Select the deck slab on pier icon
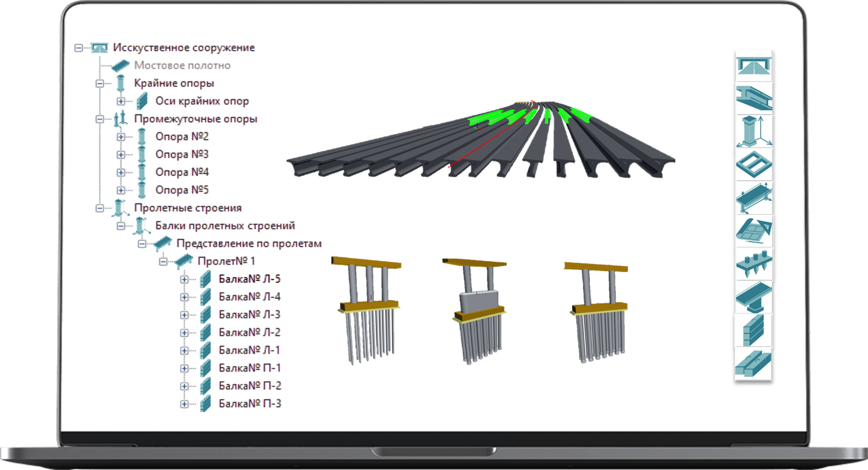Image resolution: width=868 pixels, height=470 pixels. click(x=753, y=297)
